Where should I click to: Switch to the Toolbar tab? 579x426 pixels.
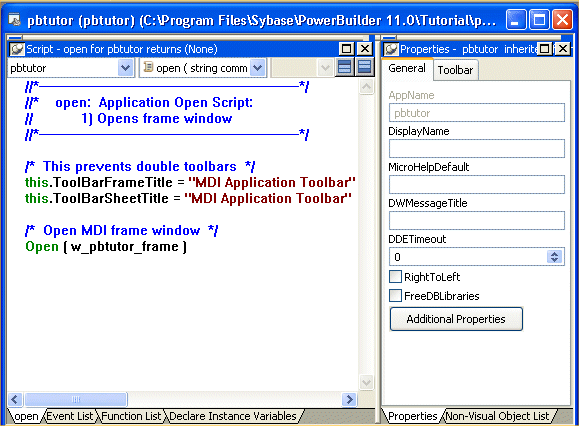tap(455, 70)
